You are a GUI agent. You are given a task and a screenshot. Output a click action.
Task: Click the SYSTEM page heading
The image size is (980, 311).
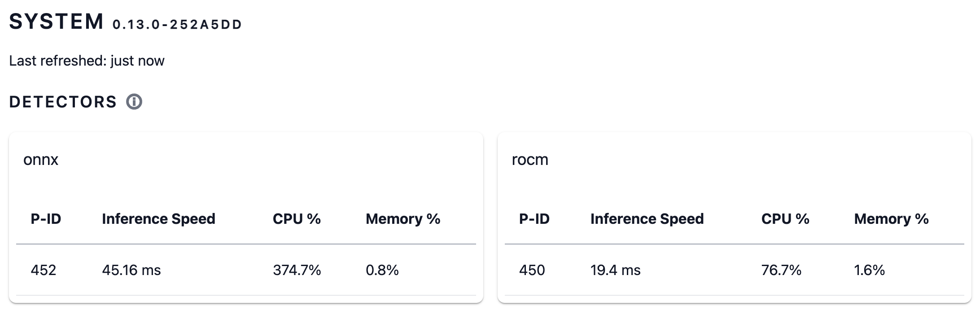(x=57, y=22)
